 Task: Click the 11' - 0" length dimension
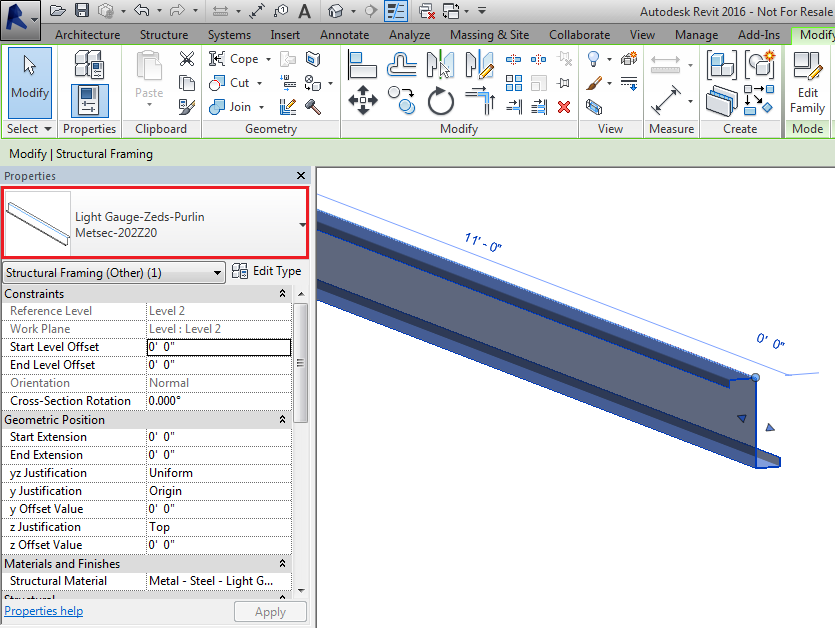coord(482,243)
